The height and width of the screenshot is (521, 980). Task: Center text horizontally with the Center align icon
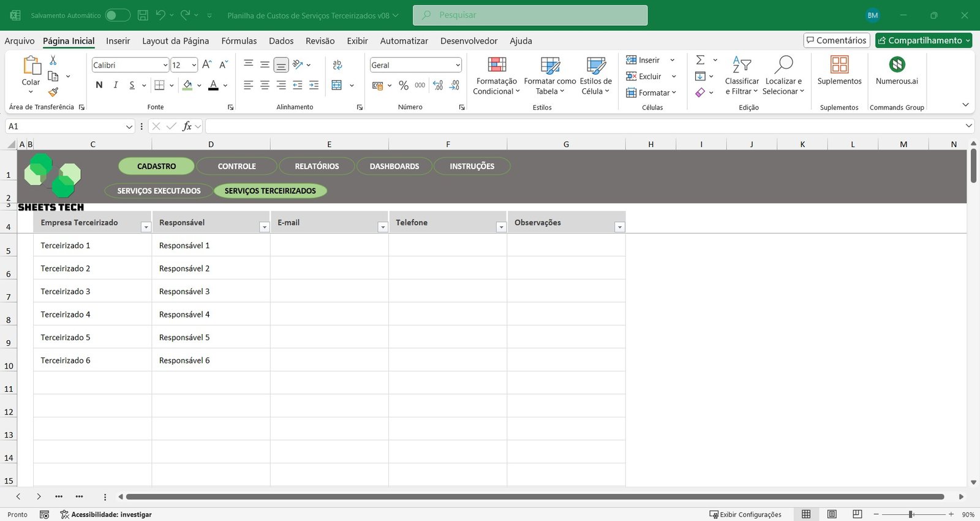point(265,85)
